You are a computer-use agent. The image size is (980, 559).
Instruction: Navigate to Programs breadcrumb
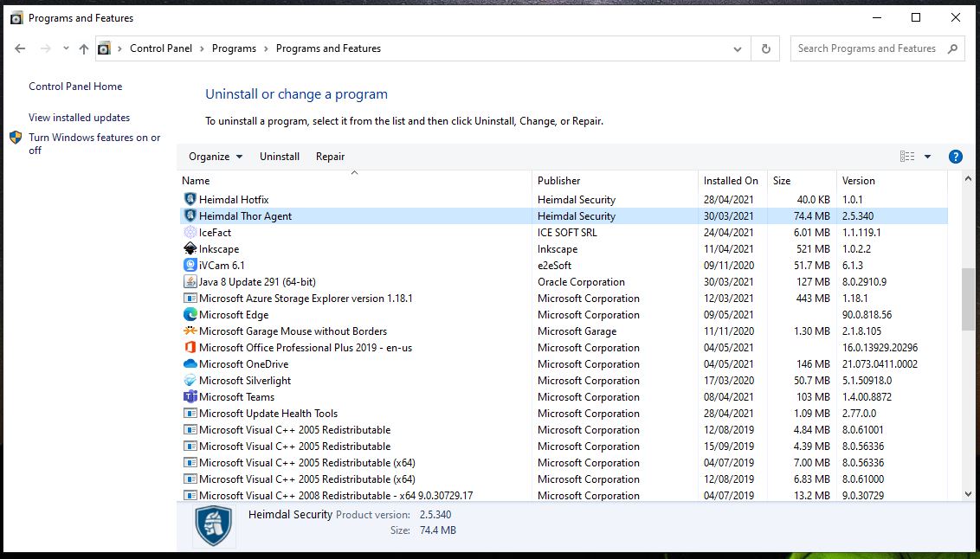234,48
